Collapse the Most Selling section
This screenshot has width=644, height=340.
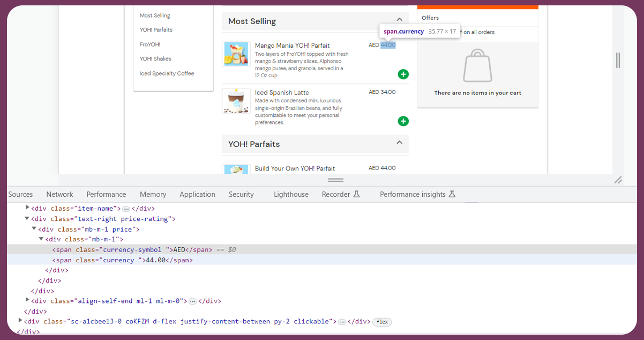click(x=399, y=20)
